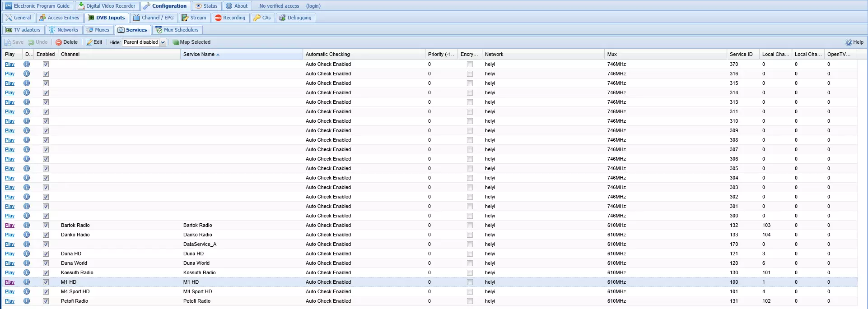Click Map Selected in toolbar
The image size is (868, 309).
click(x=191, y=42)
